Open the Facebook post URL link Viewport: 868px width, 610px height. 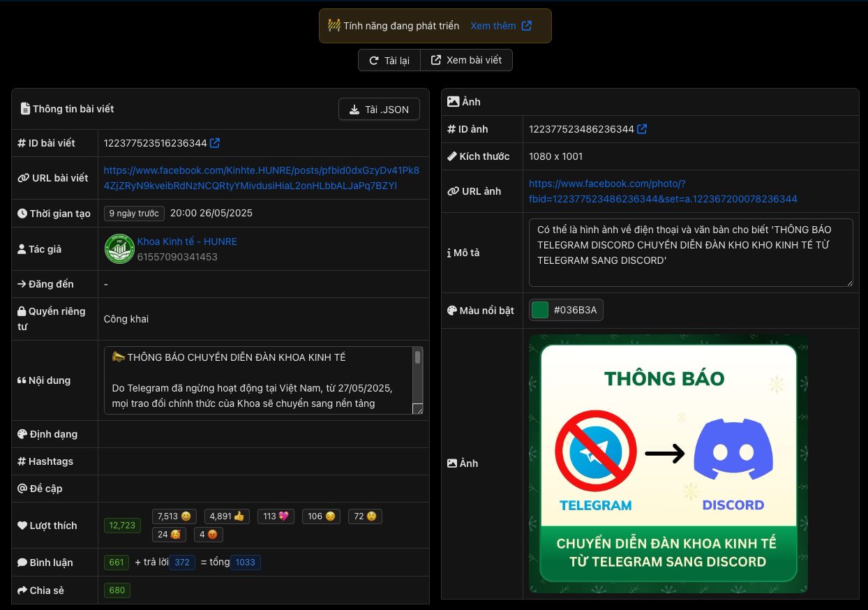(x=262, y=178)
